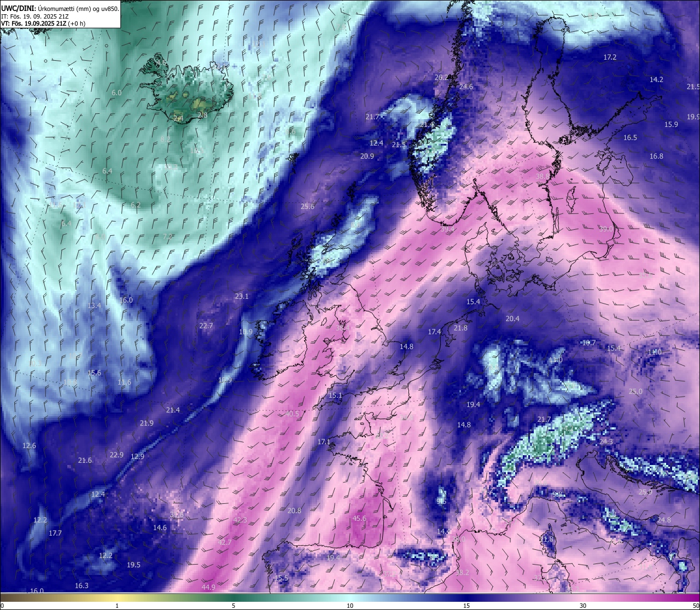Screen dimensions: 700x610
Task: Click the IT: Fös. 19. 09. 2025 21Z line
Action: (34, 16)
